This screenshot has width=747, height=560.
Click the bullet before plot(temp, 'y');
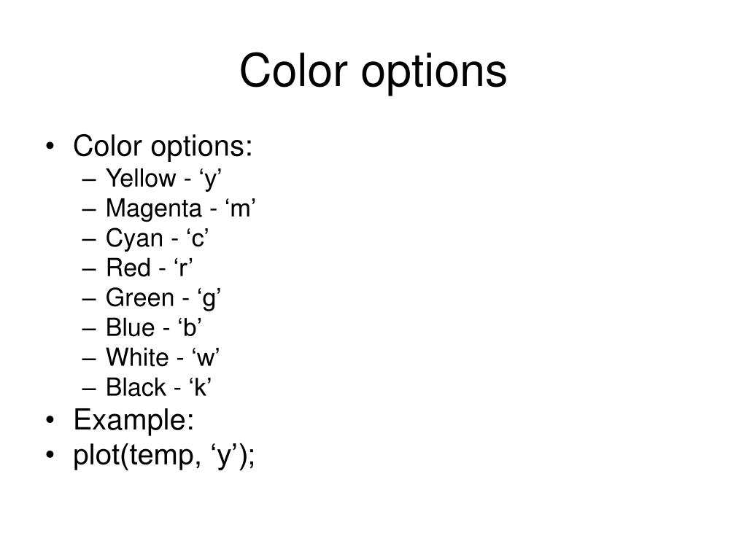(50, 455)
